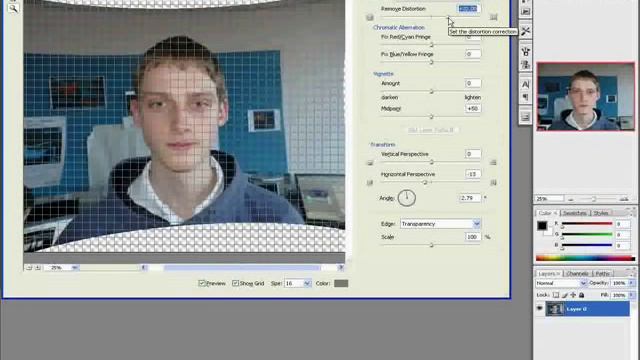This screenshot has width=640, height=360.
Task: Open the Paragraph panel dock icon
Action: coord(525,97)
